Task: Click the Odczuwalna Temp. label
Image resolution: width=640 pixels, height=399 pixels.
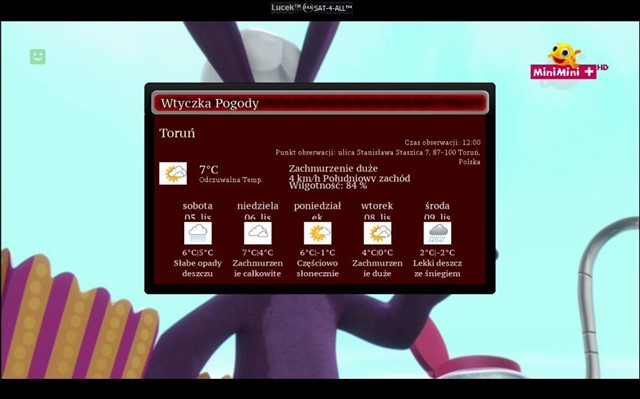Action: click(231, 180)
